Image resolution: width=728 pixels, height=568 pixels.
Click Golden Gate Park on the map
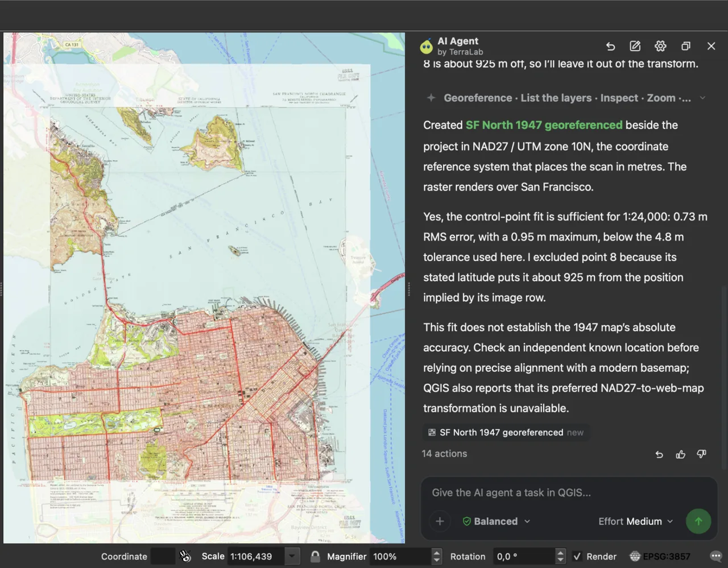click(96, 422)
